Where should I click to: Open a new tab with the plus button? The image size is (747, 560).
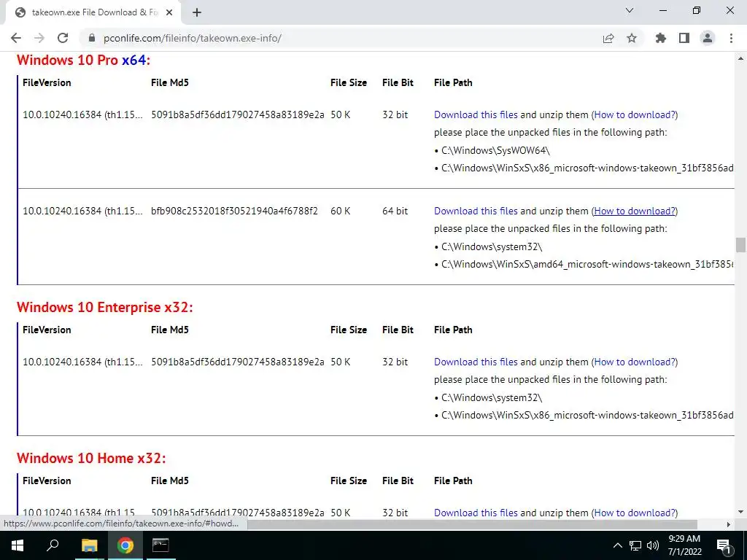[197, 13]
